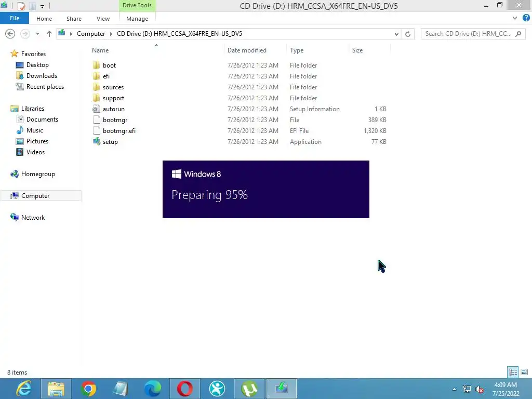Open Windows setup taskbar button
532x399 pixels.
click(282, 389)
